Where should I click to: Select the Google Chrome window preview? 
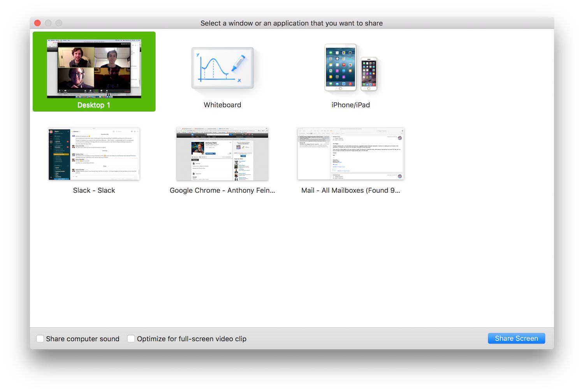click(x=222, y=154)
